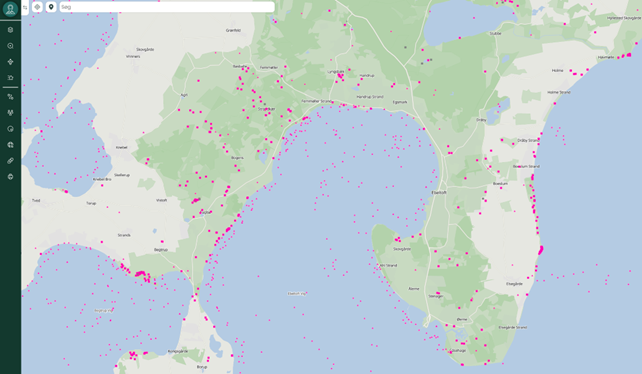Click the Ebeltoft Vig water label
The width and height of the screenshot is (642, 374).
coord(297,294)
